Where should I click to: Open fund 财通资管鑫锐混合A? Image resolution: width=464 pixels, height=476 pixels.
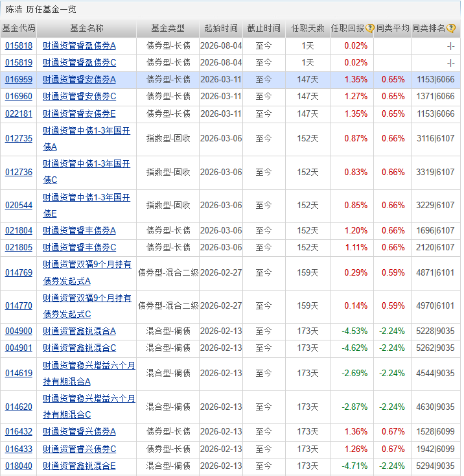tap(79, 331)
